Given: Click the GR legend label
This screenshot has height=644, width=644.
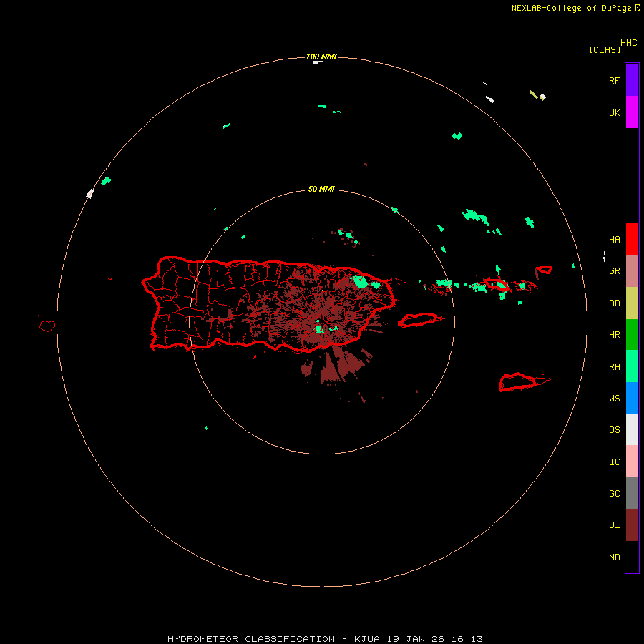Looking at the screenshot, I should pyautogui.click(x=614, y=271).
